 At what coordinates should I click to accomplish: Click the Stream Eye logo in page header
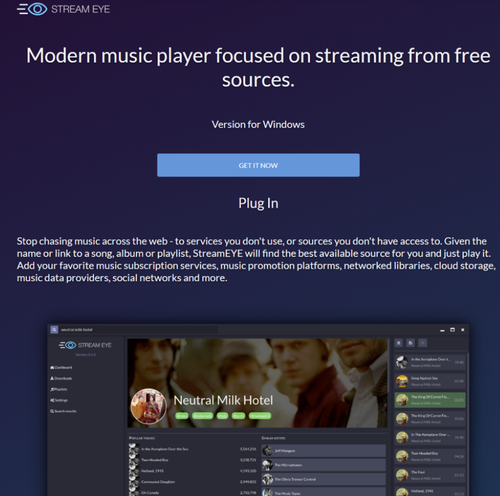click(x=63, y=9)
